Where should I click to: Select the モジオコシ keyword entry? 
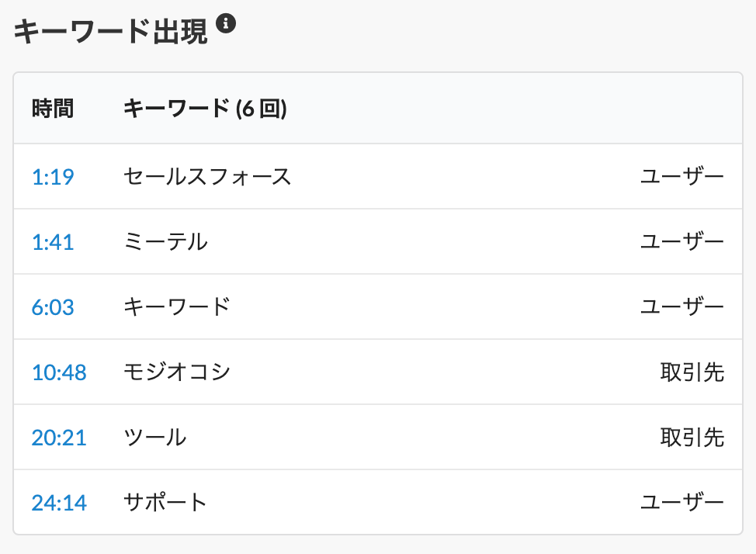(x=176, y=372)
